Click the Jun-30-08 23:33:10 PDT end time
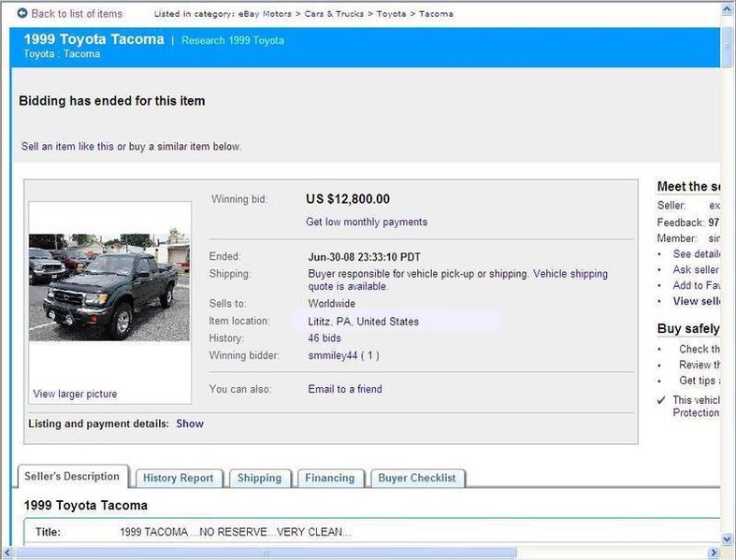Screen dimensions: 736x560 click(364, 257)
